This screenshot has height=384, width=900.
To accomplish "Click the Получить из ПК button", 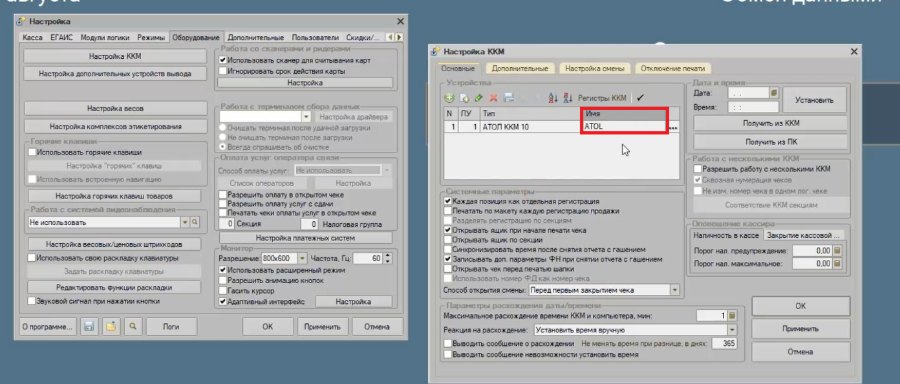I will 770,141.
